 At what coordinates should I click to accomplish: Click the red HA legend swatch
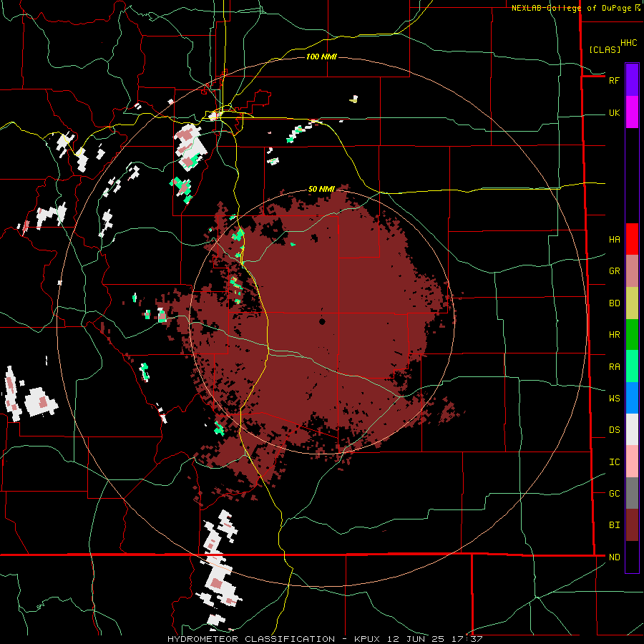click(632, 239)
